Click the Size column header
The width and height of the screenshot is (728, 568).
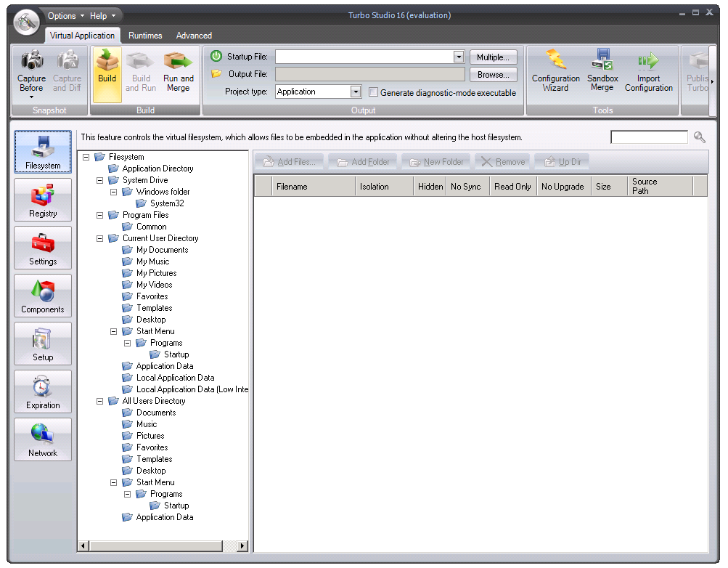pos(609,186)
